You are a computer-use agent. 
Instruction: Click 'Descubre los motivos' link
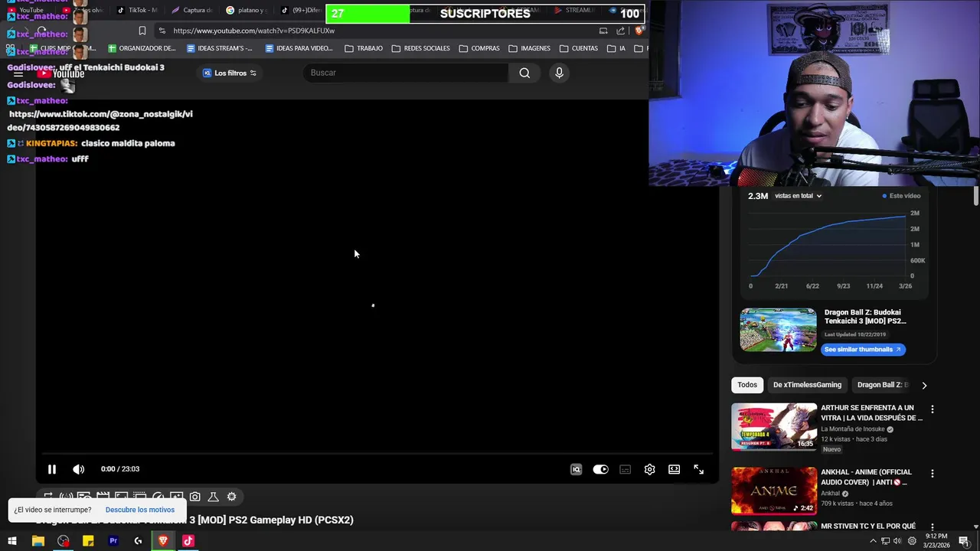(x=140, y=510)
